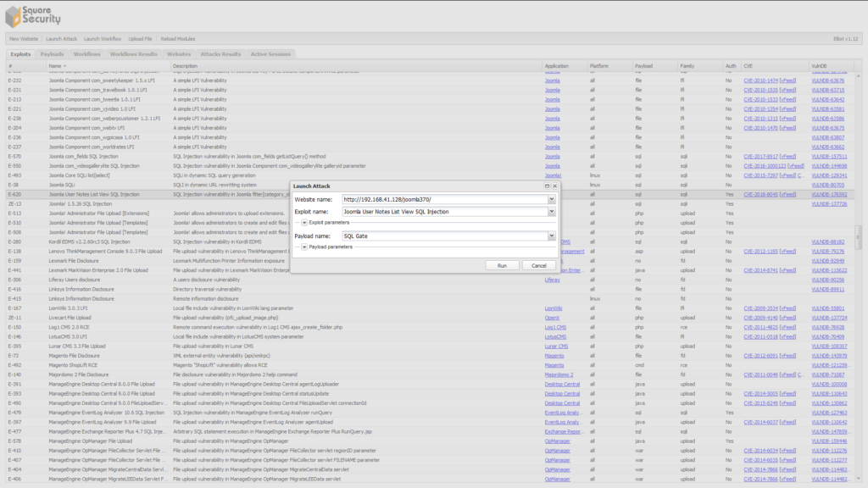The image size is (868, 488).
Task: Switch to the Active Sessions tab
Action: pos(270,54)
